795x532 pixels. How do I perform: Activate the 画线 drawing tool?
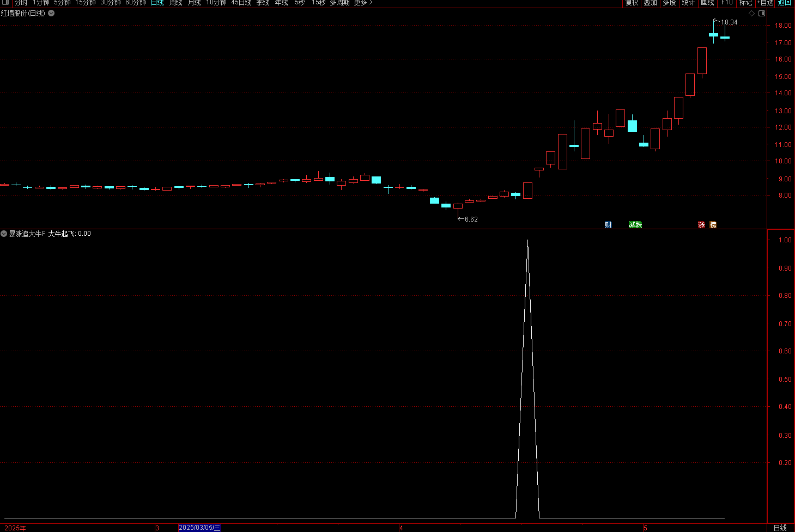707,3
